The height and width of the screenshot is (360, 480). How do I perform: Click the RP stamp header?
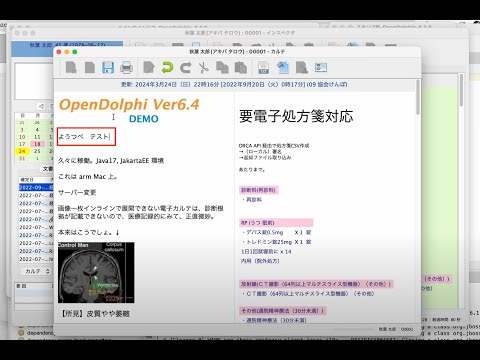click(x=276, y=222)
